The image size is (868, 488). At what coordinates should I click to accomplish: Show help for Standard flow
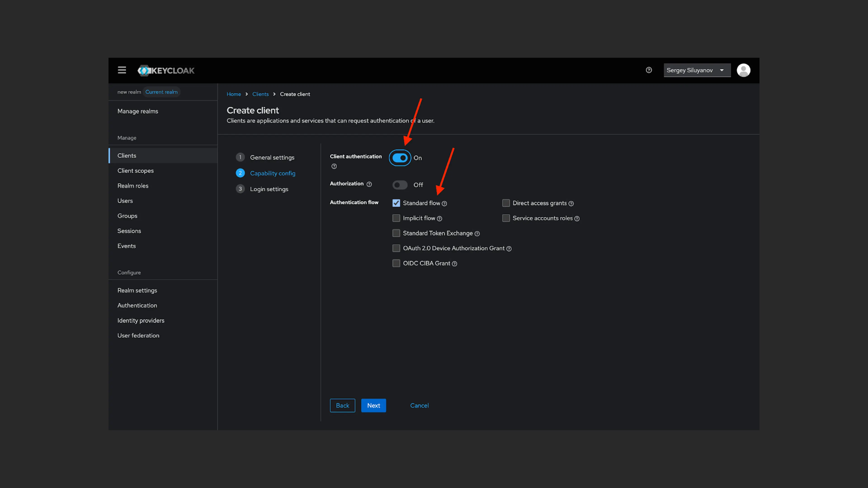(x=444, y=203)
